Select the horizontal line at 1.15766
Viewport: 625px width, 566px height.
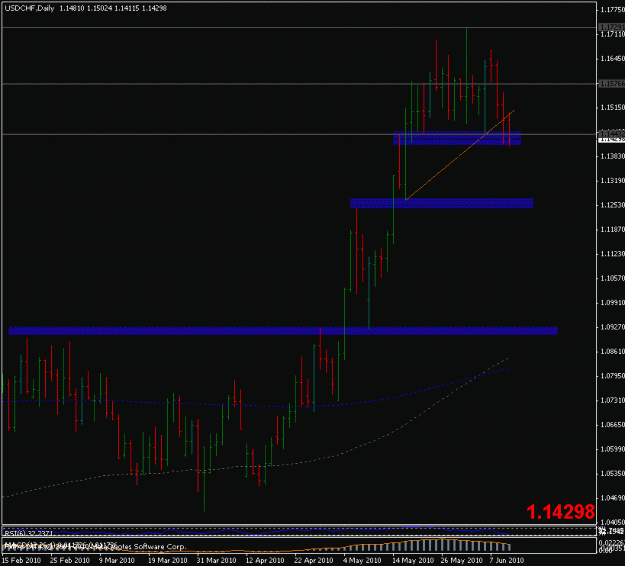pyautogui.click(x=299, y=84)
